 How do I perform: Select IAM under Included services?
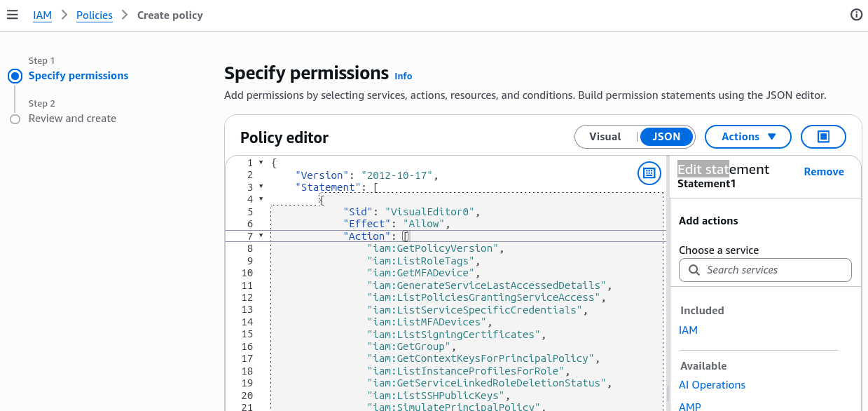pos(688,330)
